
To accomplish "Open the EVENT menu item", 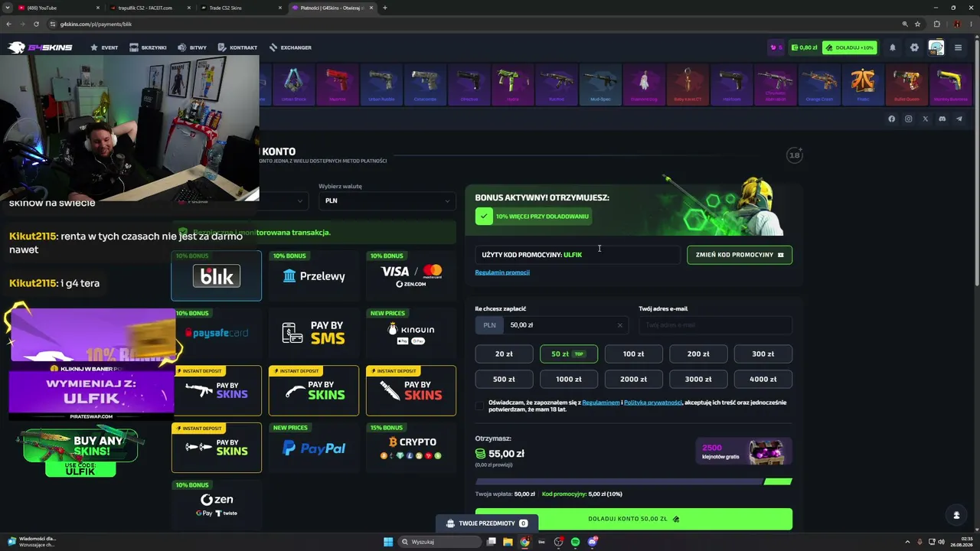I will tap(104, 47).
